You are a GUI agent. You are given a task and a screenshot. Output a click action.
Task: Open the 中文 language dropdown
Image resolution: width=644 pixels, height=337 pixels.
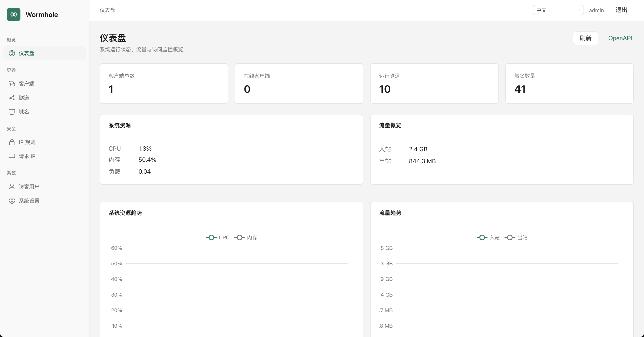tap(558, 10)
